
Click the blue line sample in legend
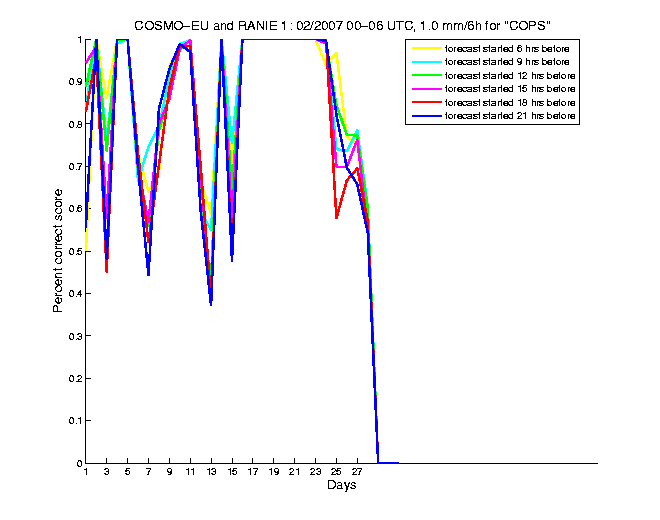click(x=426, y=117)
